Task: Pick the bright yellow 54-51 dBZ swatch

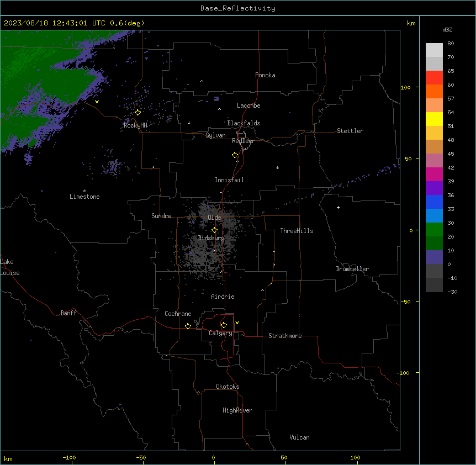Action: click(434, 119)
